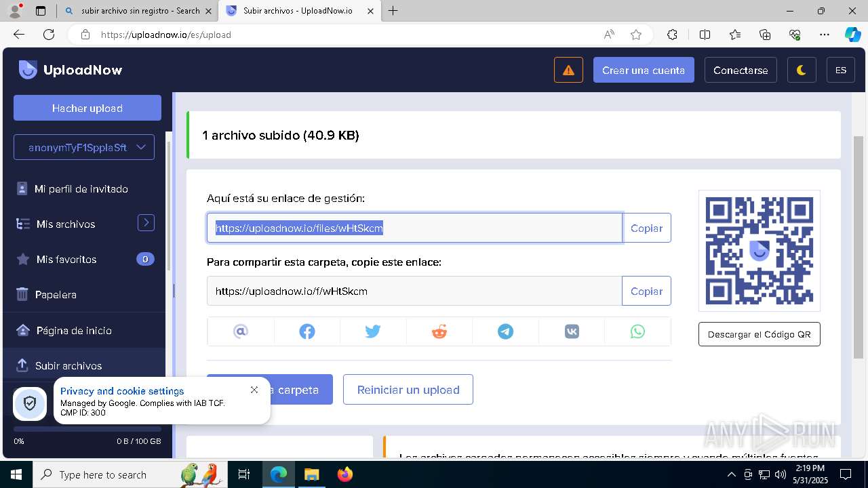Open Papelera in sidebar
This screenshot has height=488, width=868.
56,295
